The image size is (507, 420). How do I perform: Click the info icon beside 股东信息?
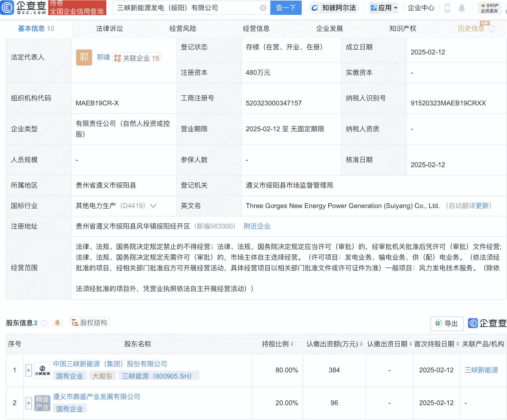(x=44, y=323)
